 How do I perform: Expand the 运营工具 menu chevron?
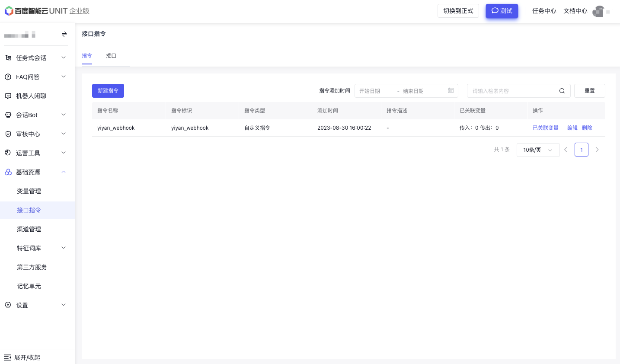[64, 153]
